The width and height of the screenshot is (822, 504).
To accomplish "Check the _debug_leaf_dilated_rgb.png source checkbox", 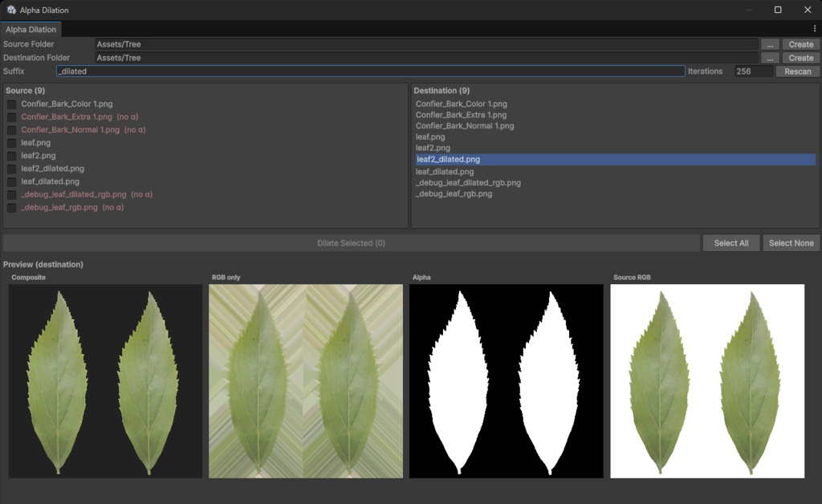I will point(11,195).
